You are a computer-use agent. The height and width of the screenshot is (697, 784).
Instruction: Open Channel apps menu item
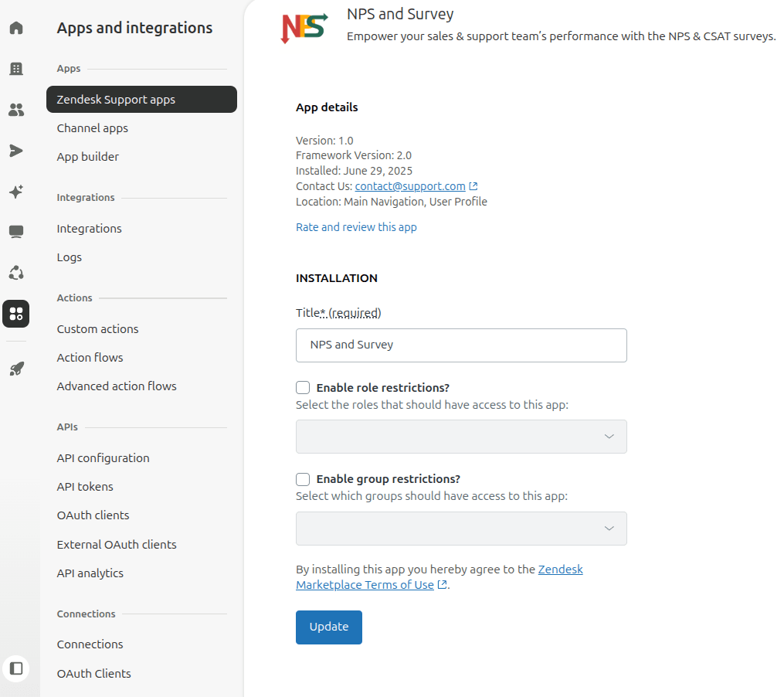click(93, 128)
